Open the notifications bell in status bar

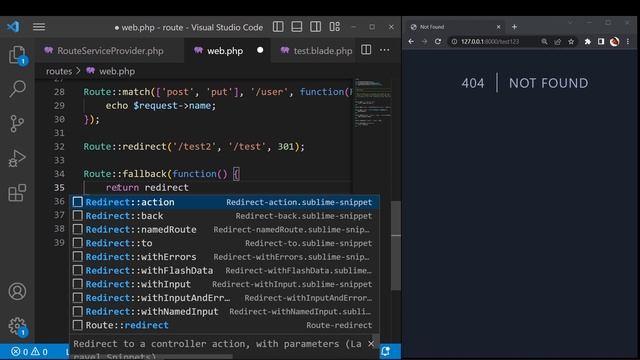tap(386, 351)
